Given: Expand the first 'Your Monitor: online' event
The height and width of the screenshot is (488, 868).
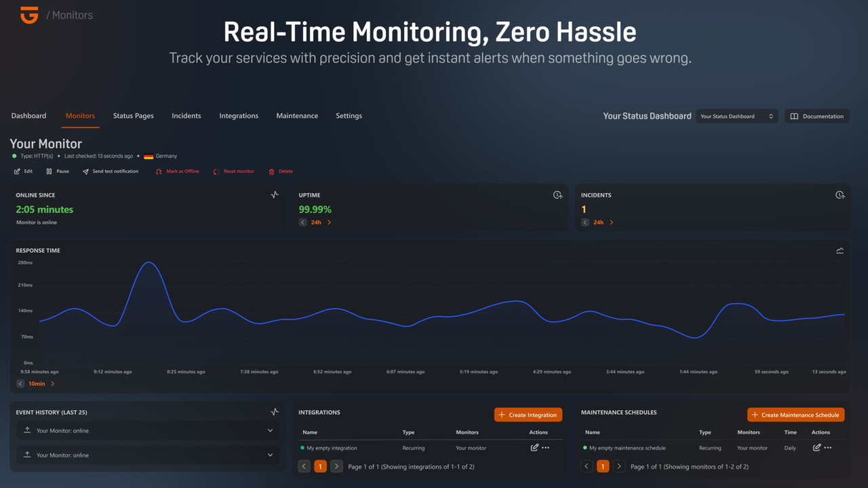Looking at the screenshot, I should [x=270, y=430].
